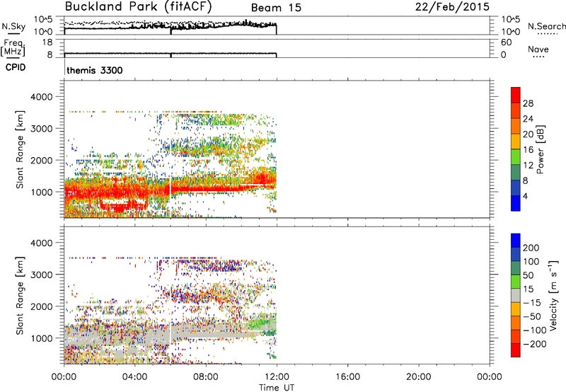Click the "-100" label on the Velocity color bar

pyautogui.click(x=534, y=330)
